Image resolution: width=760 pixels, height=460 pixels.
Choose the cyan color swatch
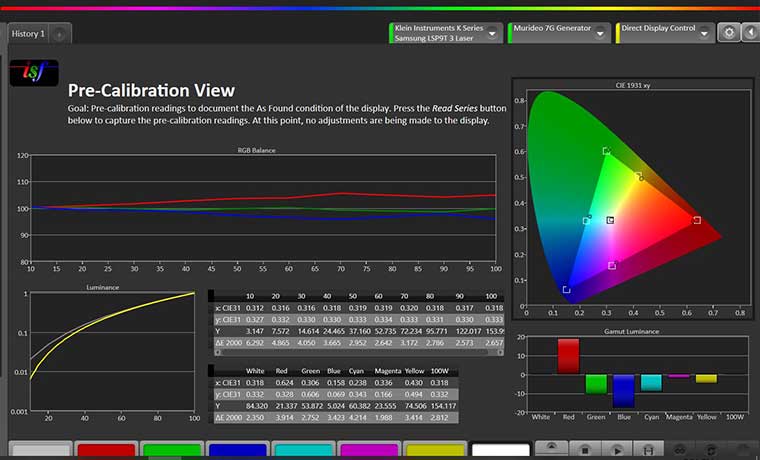303,451
